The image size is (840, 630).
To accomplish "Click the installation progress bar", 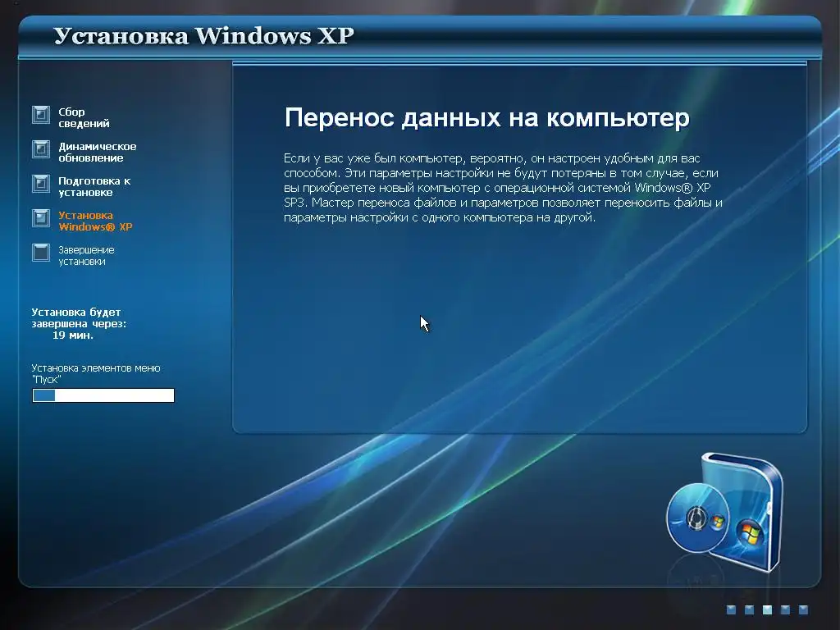I will (x=103, y=395).
